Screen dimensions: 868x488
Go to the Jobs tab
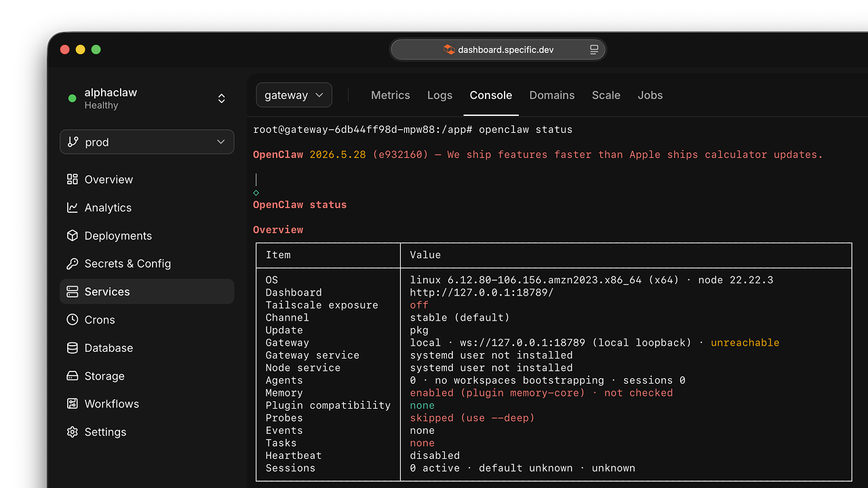(650, 95)
